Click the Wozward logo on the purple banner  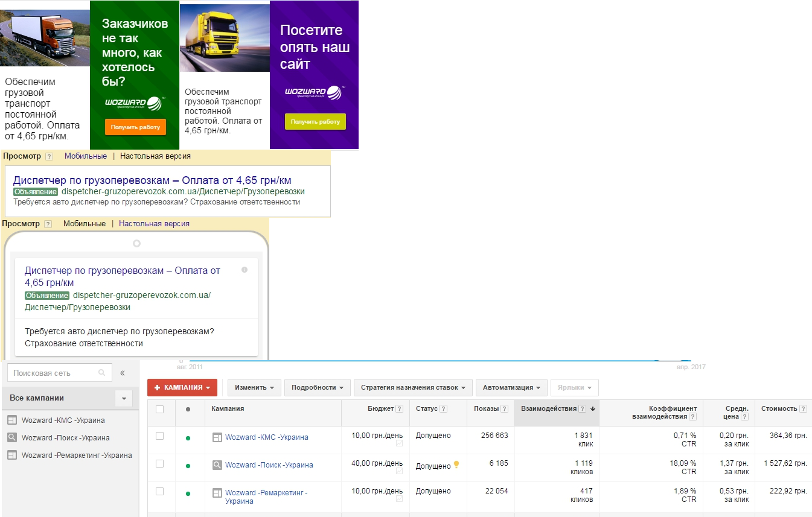(314, 92)
